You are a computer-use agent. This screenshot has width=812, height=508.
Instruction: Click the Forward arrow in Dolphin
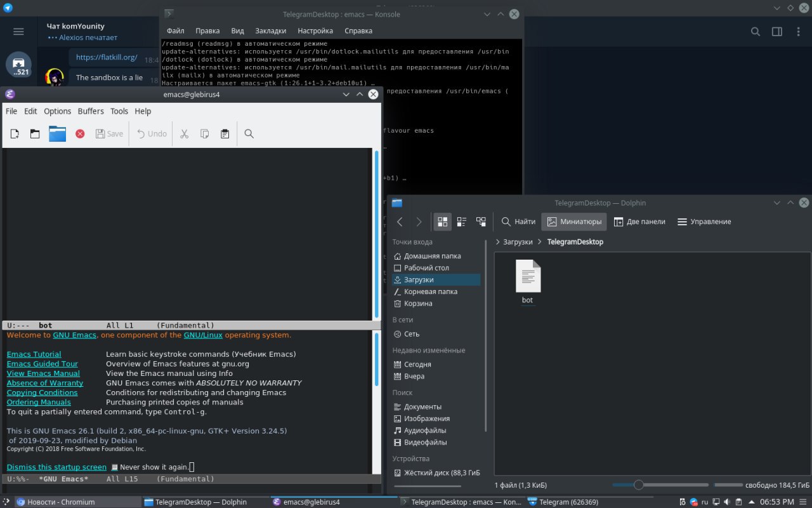tap(419, 222)
